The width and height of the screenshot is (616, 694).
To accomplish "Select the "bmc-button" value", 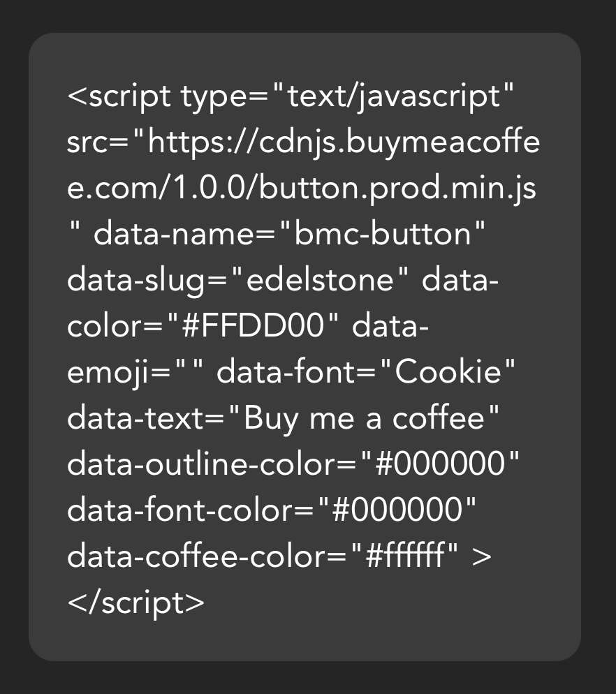I will tap(383, 234).
